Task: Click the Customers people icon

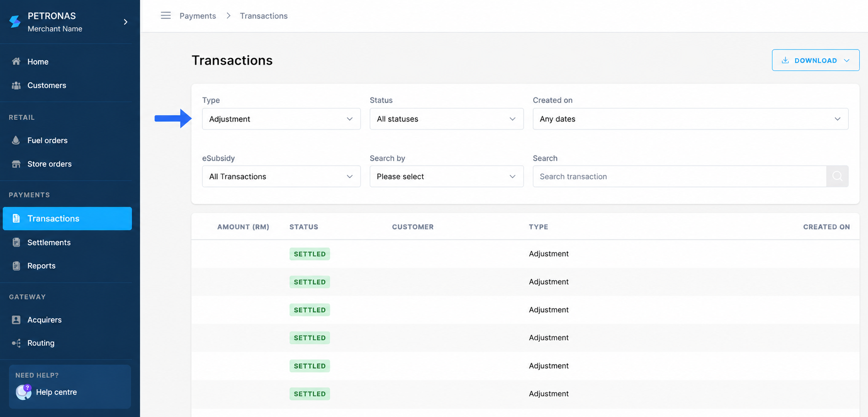Action: coord(16,85)
